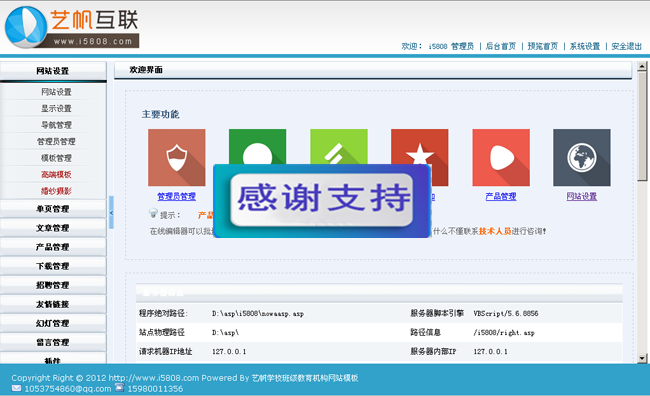Select 管理员管理 in the sidebar
The height and width of the screenshot is (396, 650).
coord(56,142)
